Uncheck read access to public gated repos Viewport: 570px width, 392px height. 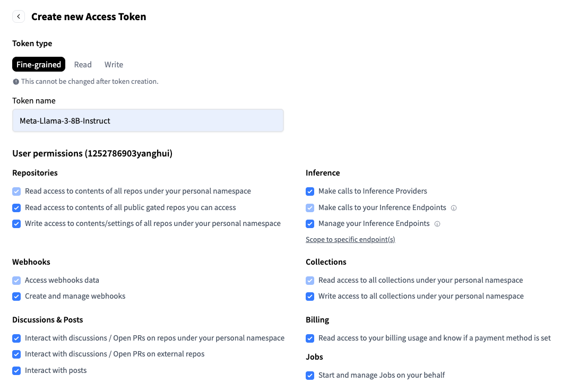[16, 208]
